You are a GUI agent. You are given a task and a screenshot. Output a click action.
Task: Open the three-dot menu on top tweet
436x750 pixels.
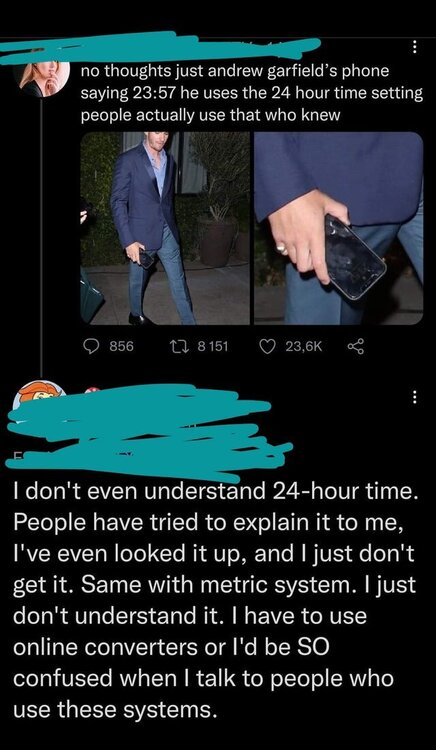click(x=414, y=46)
